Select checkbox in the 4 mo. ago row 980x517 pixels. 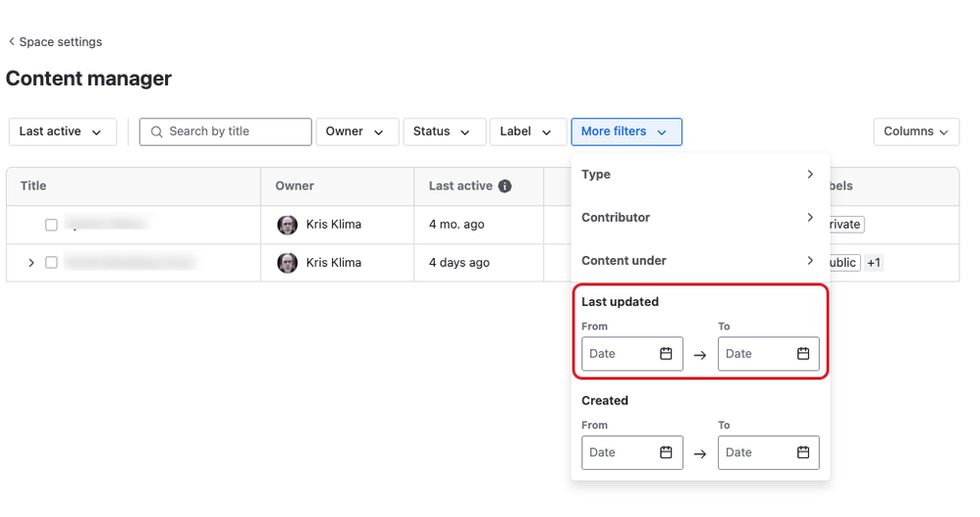[x=51, y=225]
